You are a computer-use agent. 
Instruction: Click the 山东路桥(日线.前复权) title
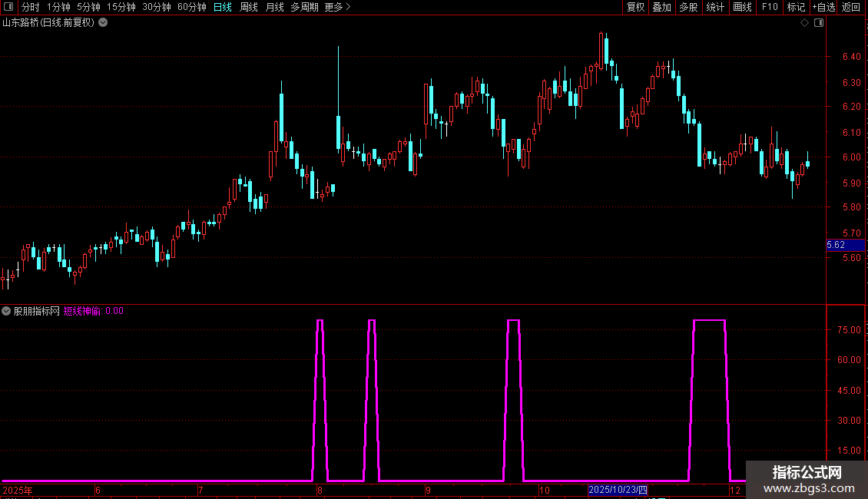[48, 23]
